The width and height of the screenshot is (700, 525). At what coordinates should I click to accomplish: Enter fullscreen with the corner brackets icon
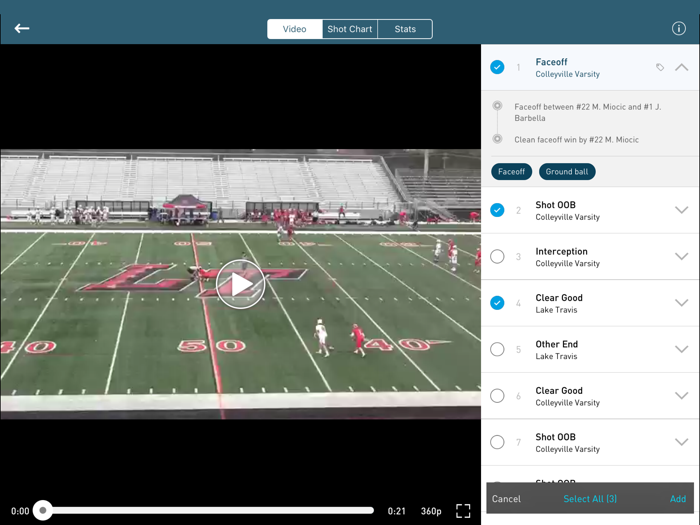463,511
